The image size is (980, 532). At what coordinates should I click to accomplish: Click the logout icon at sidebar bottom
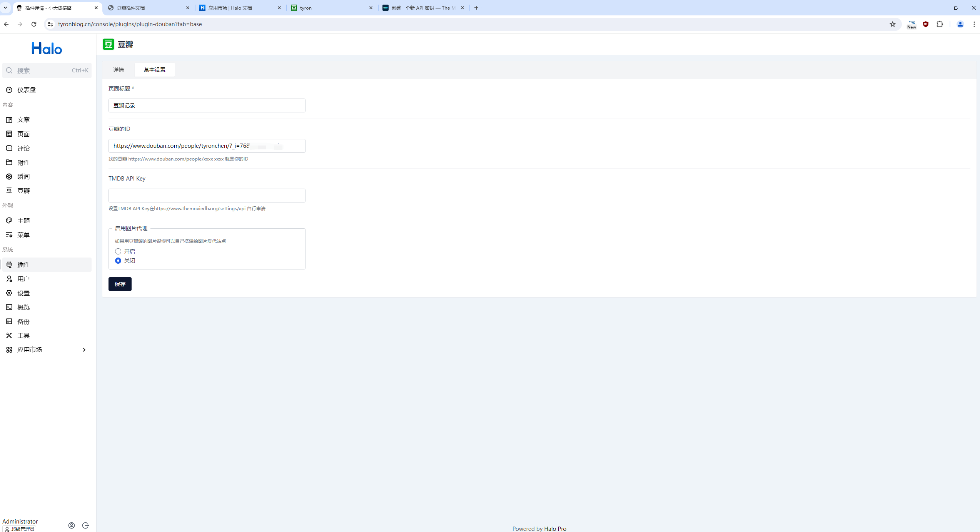pyautogui.click(x=85, y=525)
